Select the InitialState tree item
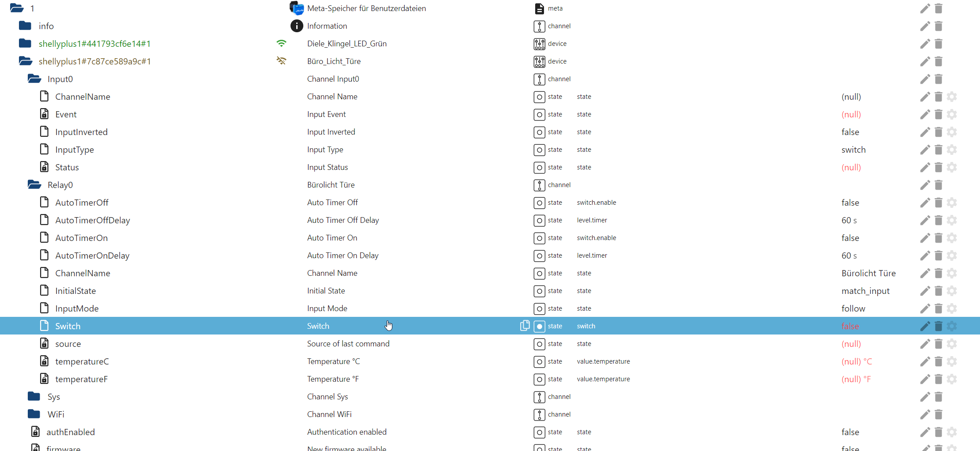The width and height of the screenshot is (980, 451). tap(75, 291)
